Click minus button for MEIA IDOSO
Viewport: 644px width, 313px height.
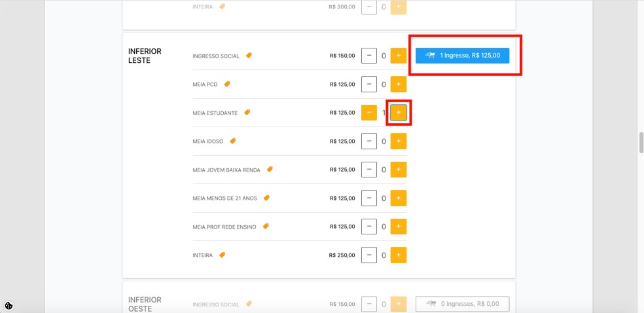pos(369,141)
